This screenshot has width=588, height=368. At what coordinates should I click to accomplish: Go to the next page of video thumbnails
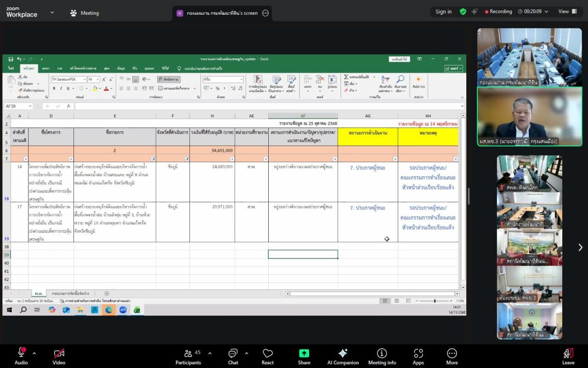tap(580, 247)
